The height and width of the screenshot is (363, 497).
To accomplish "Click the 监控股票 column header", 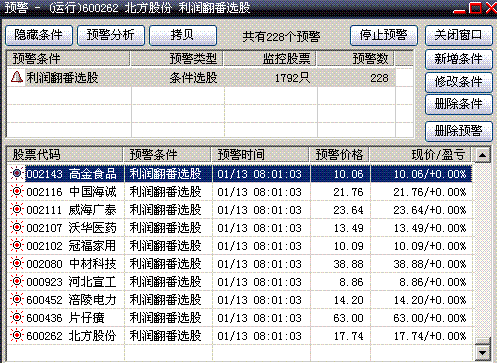I will coord(270,59).
